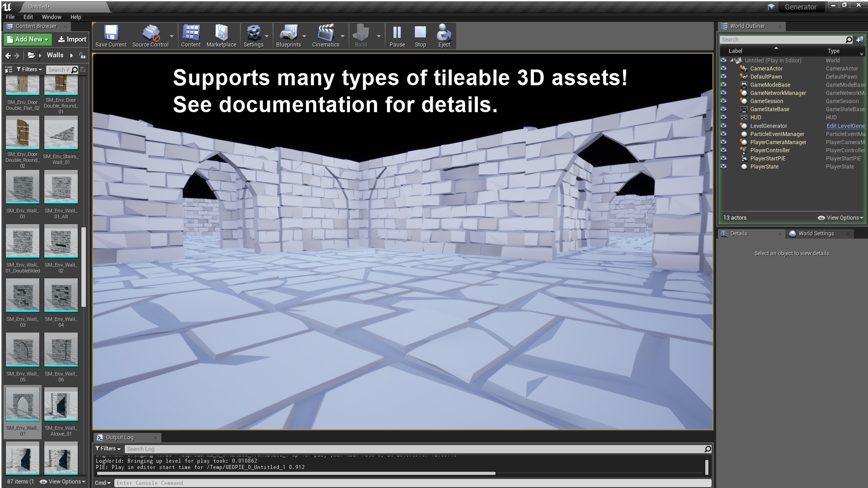The width and height of the screenshot is (868, 488).
Task: Select the SM_Env_Wall_07 asset thumbnail
Action: pos(22,404)
